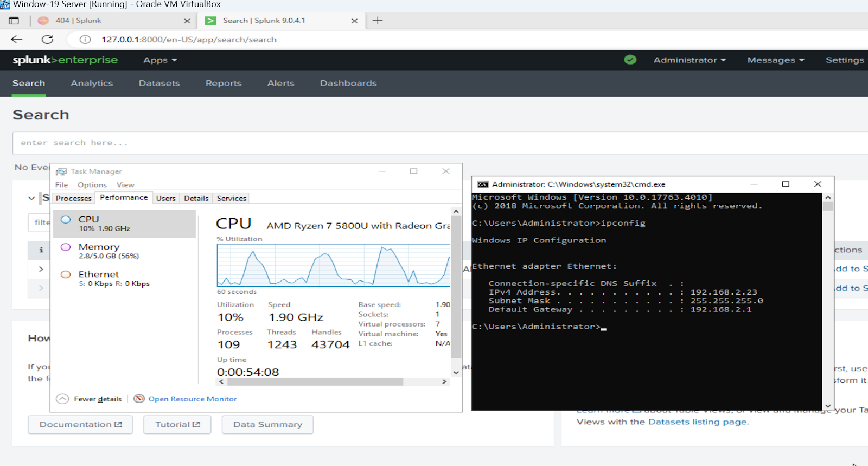Click into the Splunk search input field
Viewport: 868px width, 466px height.
click(439, 143)
